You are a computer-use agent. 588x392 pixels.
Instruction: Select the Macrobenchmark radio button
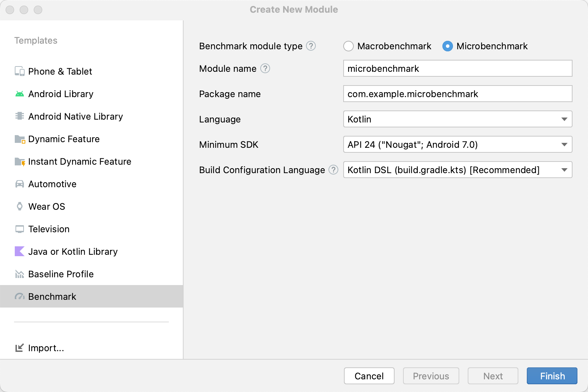348,46
